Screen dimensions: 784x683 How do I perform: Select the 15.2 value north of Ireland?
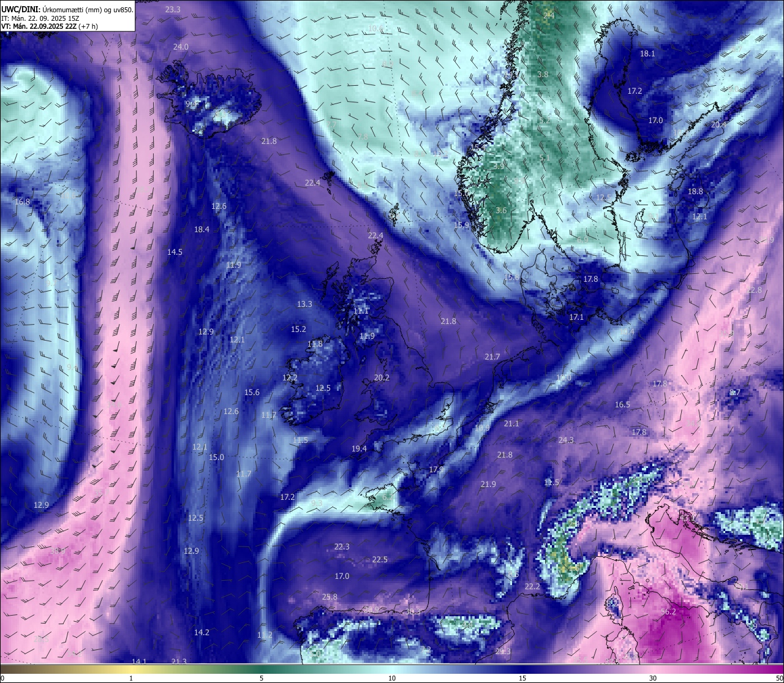[298, 329]
